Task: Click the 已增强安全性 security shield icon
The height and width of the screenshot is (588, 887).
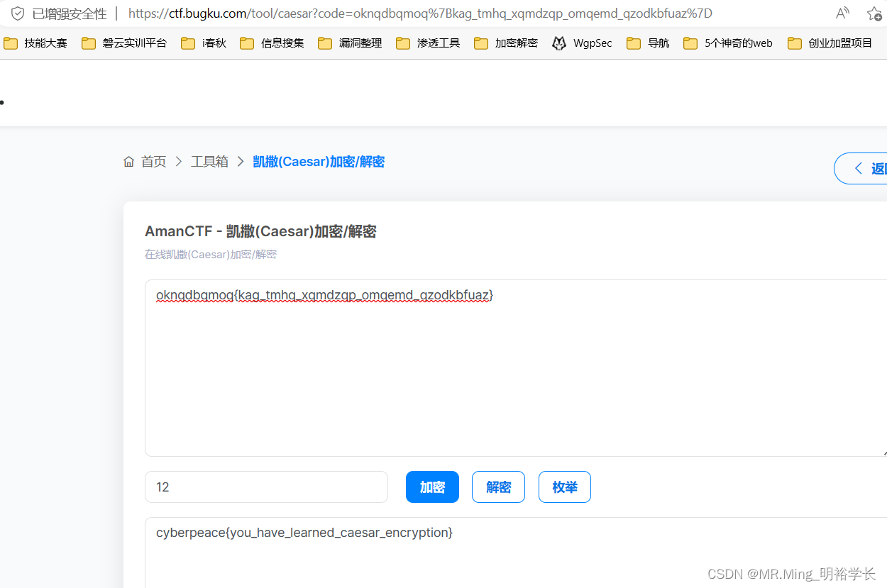Action: (18, 13)
